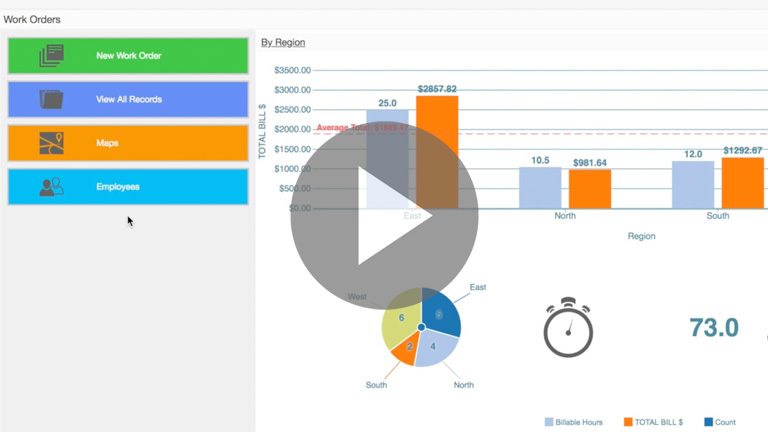Click the Employees people icon

point(51,187)
